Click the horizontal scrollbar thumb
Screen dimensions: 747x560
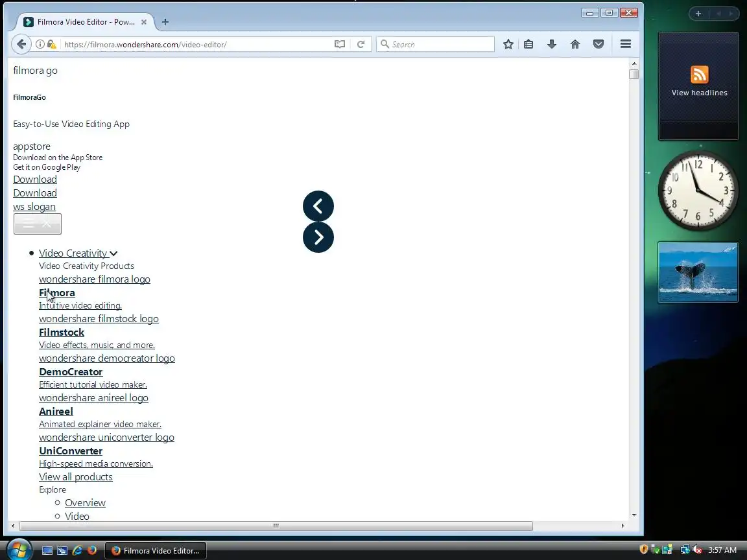(276, 526)
